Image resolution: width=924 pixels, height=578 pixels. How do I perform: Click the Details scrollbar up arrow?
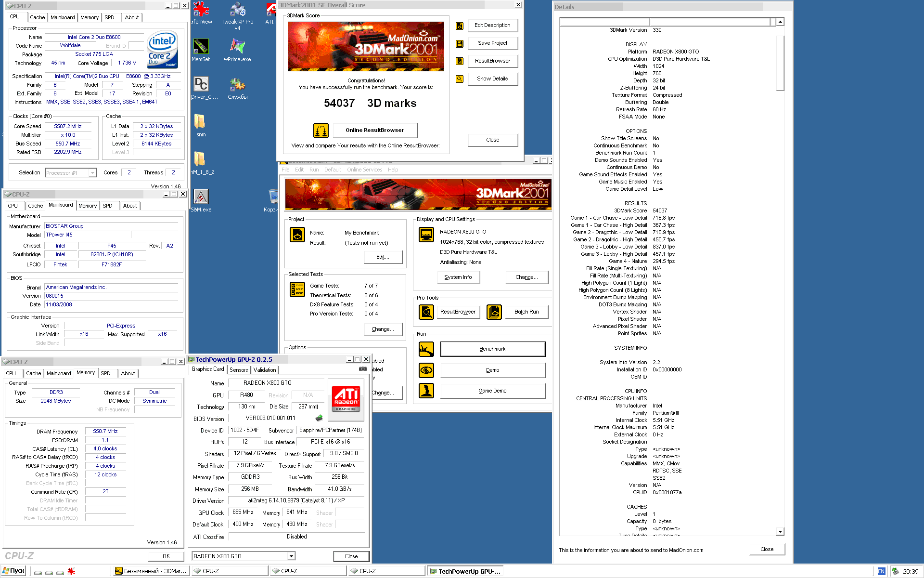[780, 22]
